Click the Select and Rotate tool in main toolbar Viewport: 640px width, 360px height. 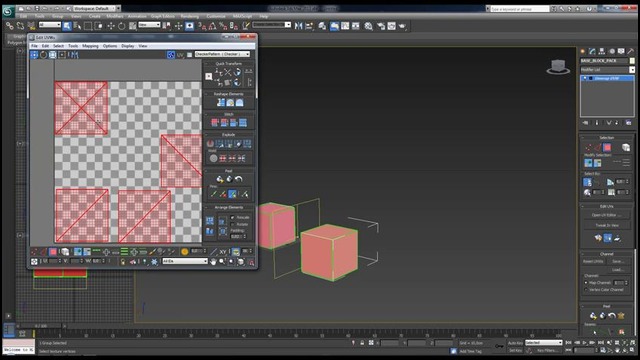(122, 26)
